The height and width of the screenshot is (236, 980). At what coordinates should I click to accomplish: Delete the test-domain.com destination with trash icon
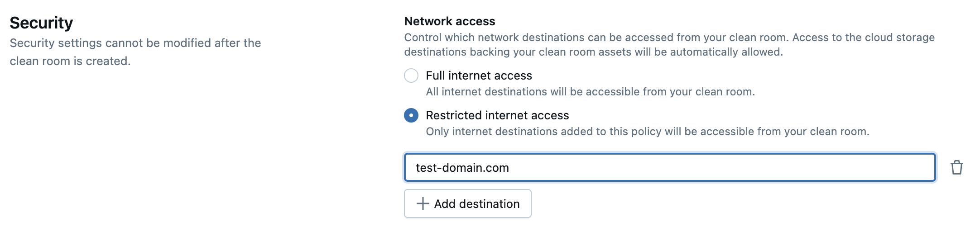[956, 168]
